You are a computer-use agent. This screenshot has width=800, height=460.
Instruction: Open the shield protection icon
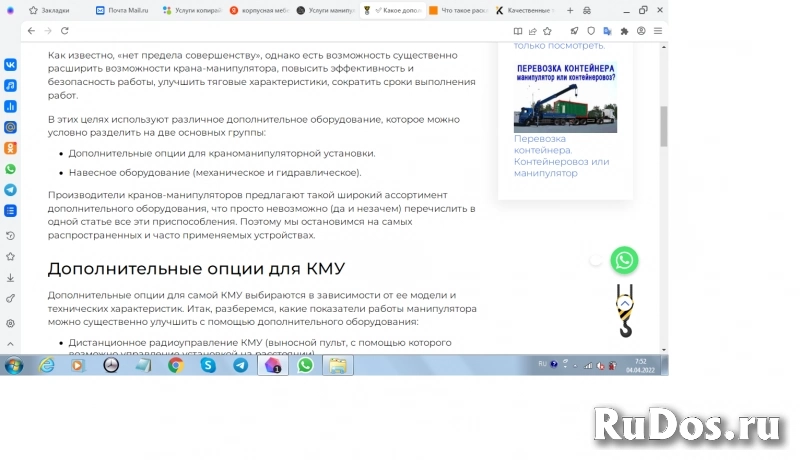(591, 31)
